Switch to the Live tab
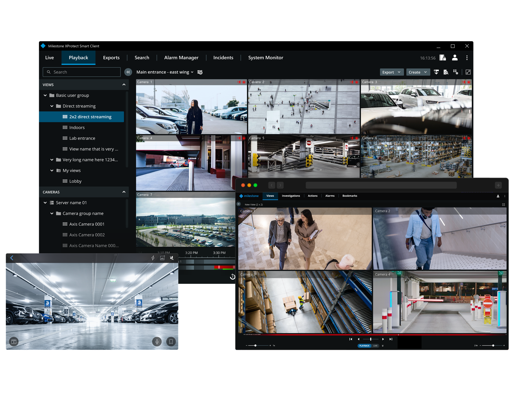This screenshot has height=416, width=532. (49, 58)
